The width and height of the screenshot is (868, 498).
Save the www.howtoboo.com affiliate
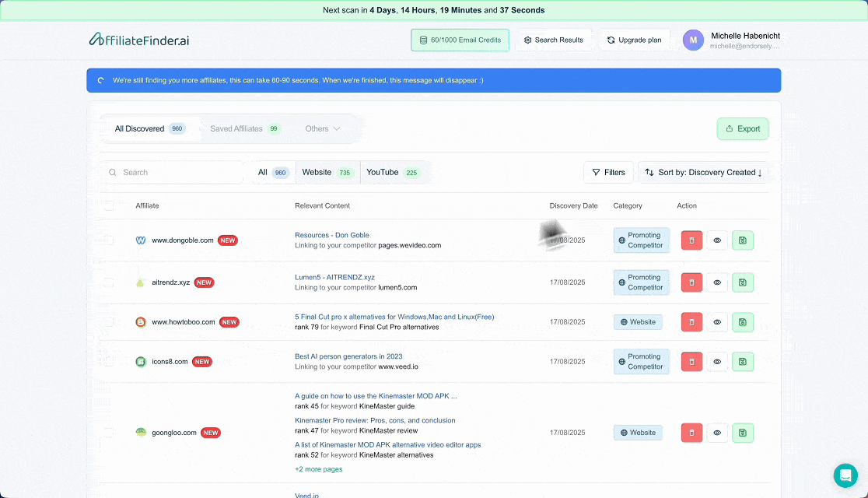[742, 322]
